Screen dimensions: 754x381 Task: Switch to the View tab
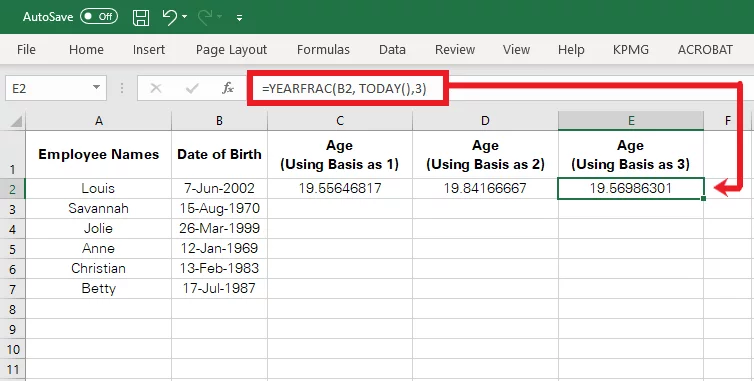click(516, 50)
